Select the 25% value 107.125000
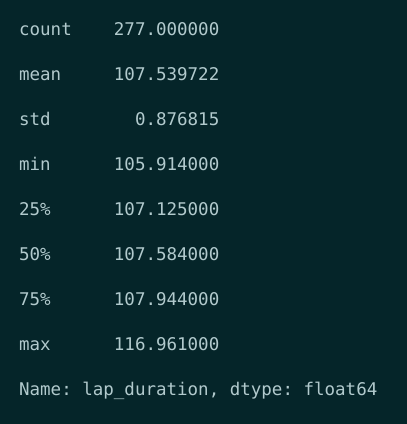Viewport: 407px width, 424px height. click(166, 209)
